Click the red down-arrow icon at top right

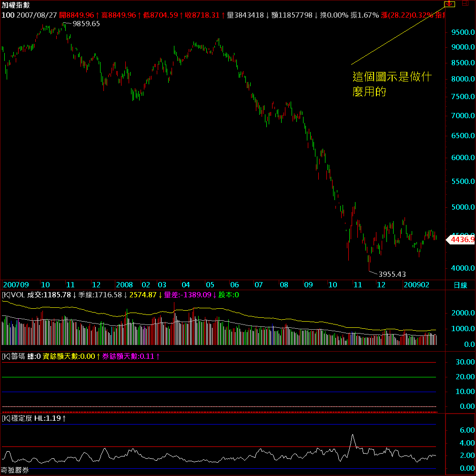click(x=449, y=4)
